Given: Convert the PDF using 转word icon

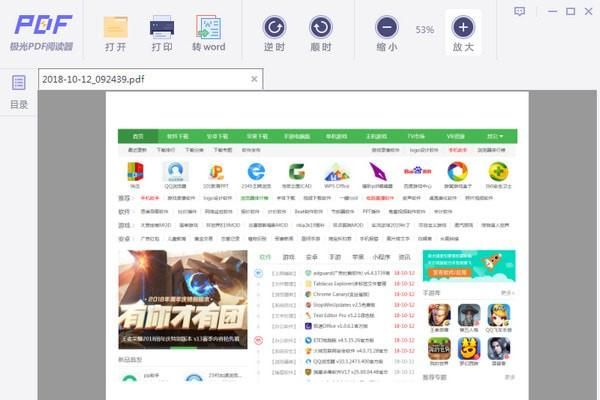Looking at the screenshot, I should 209,27.
